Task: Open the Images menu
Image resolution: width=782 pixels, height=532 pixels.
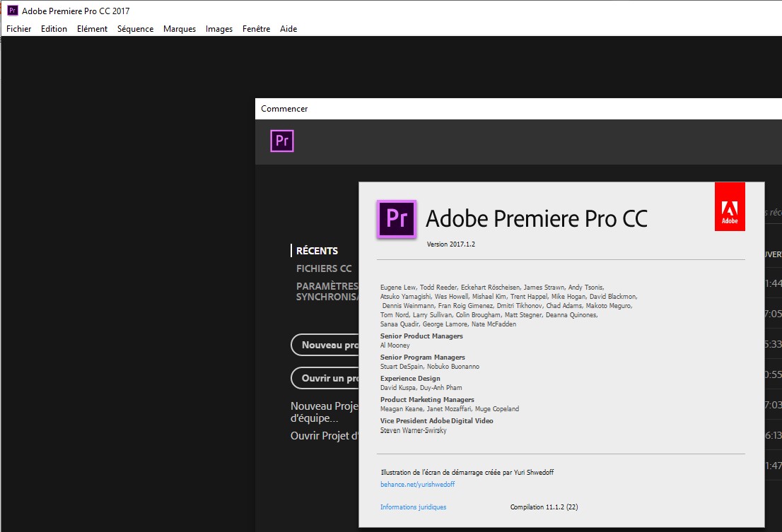Action: point(219,29)
